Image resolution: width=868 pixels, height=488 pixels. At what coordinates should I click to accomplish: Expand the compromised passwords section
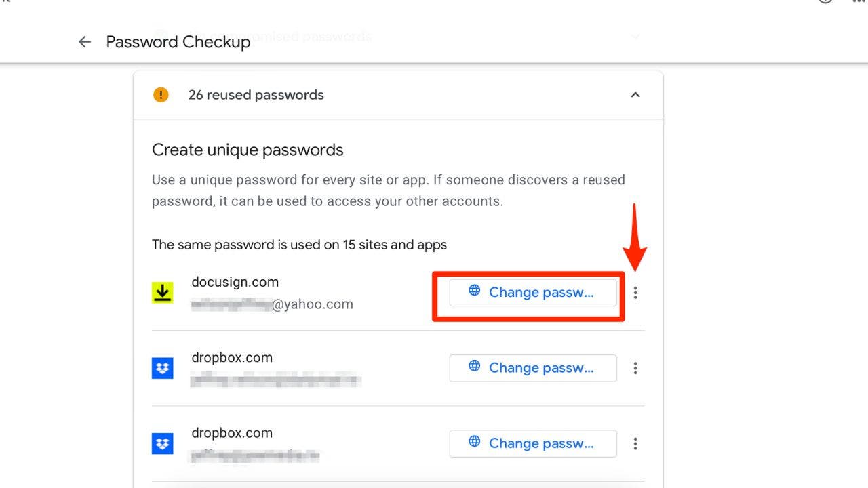tap(635, 37)
